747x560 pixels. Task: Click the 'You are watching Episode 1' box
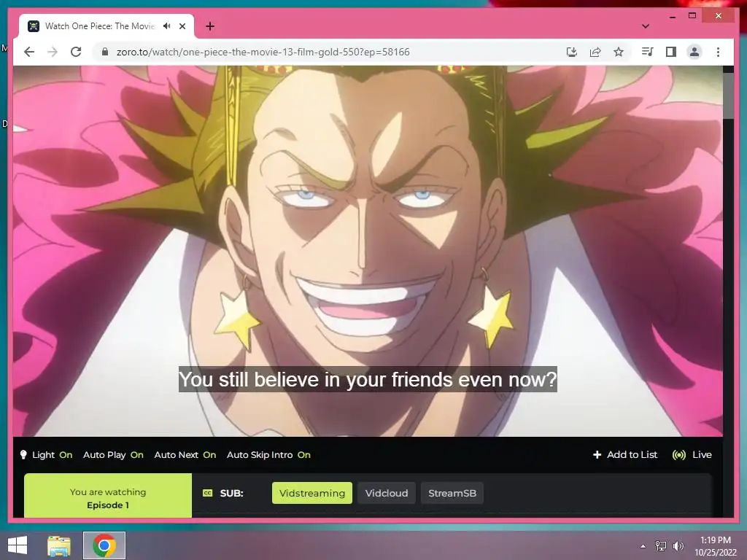pos(108,496)
